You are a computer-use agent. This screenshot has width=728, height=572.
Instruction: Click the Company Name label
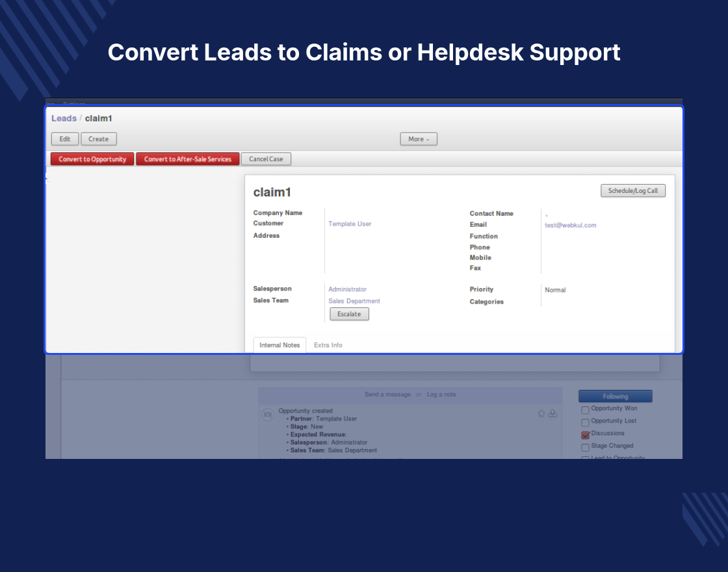coord(278,213)
